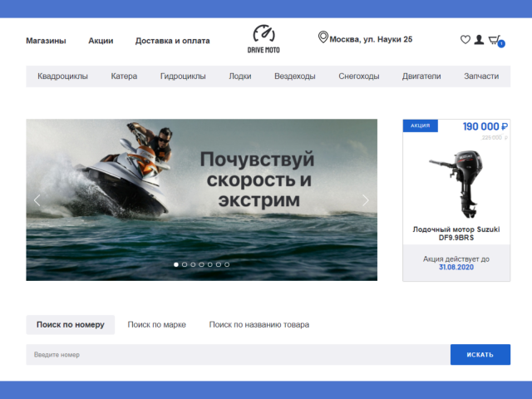Select the fourth carousel dot
Image resolution: width=532 pixels, height=399 pixels.
[201, 264]
